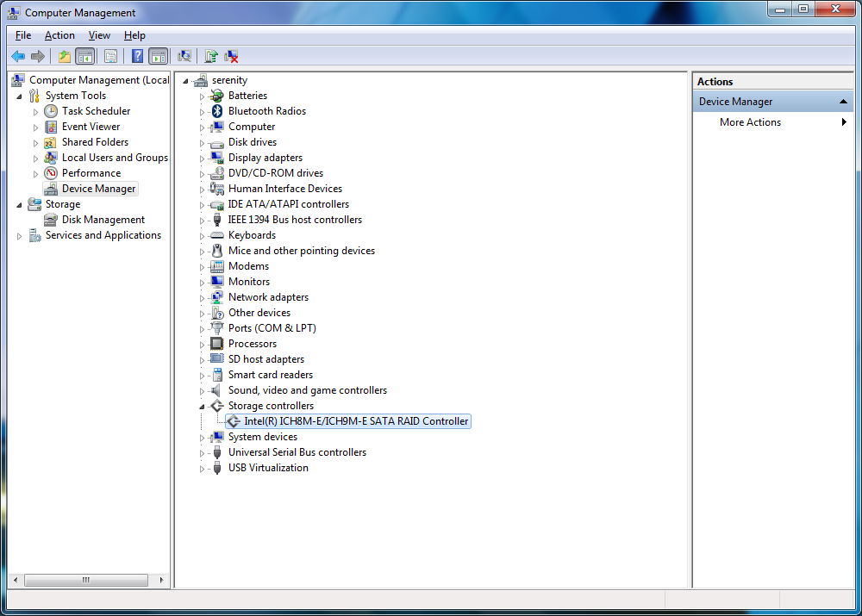Expand the Computer device category
The width and height of the screenshot is (862, 616).
tap(202, 128)
